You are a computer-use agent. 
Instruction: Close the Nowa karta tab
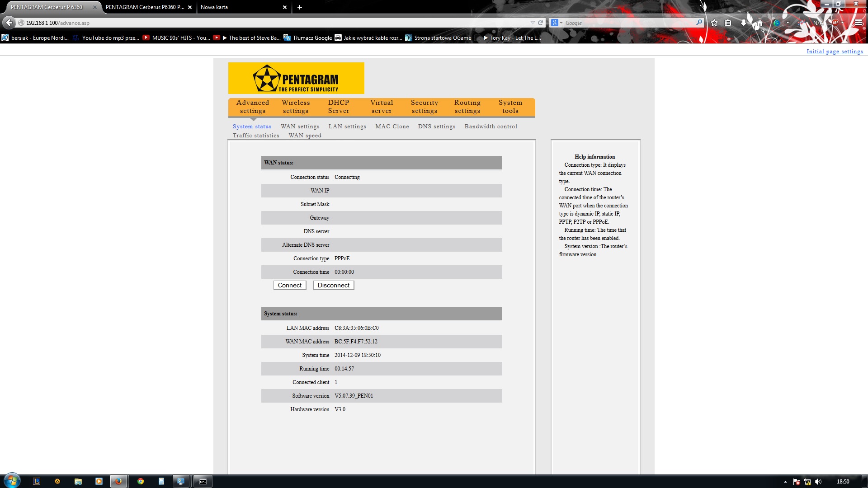(285, 7)
